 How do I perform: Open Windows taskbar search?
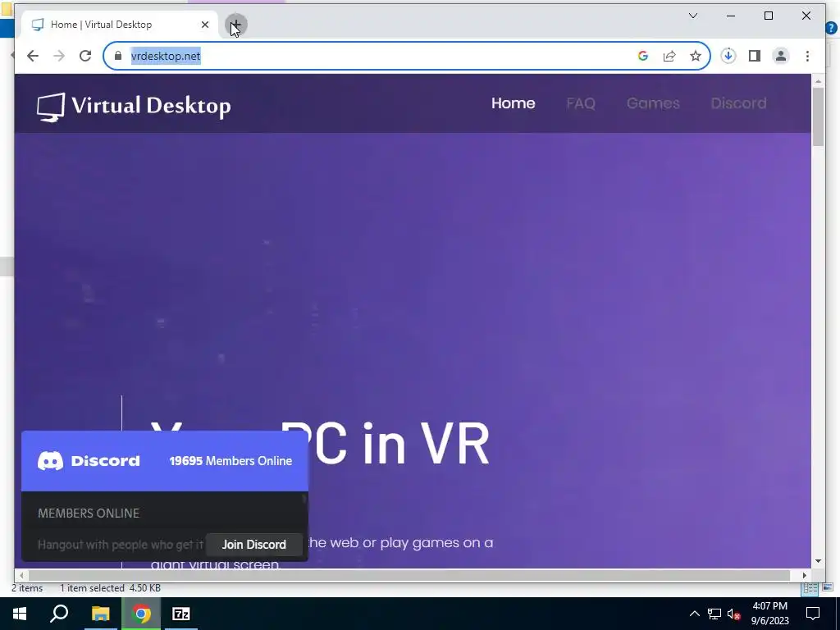coord(59,614)
